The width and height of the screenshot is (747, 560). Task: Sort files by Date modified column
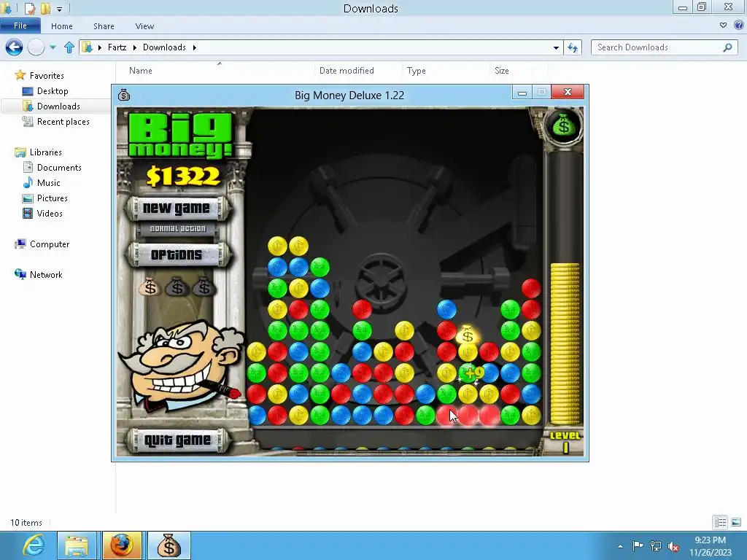[x=347, y=71]
